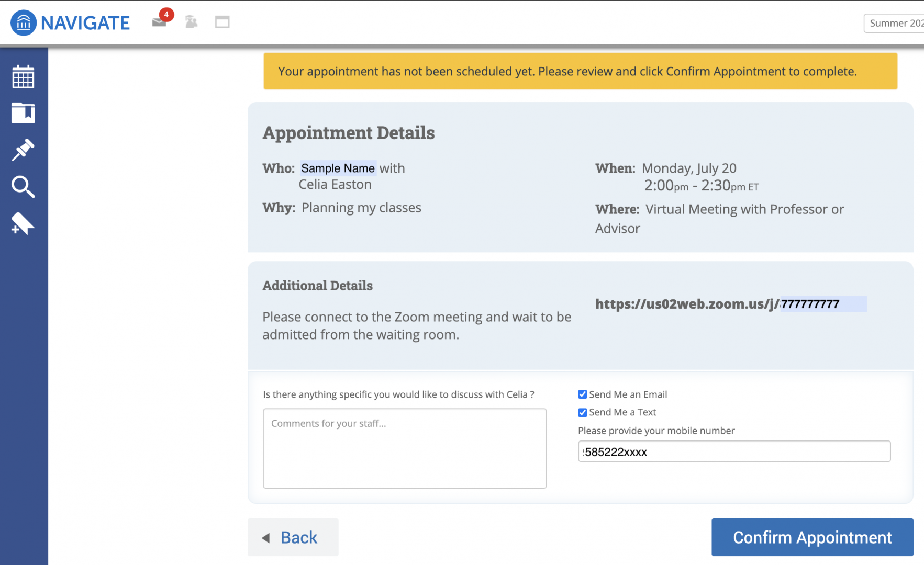Click the yellow appointment not scheduled banner

tap(580, 71)
